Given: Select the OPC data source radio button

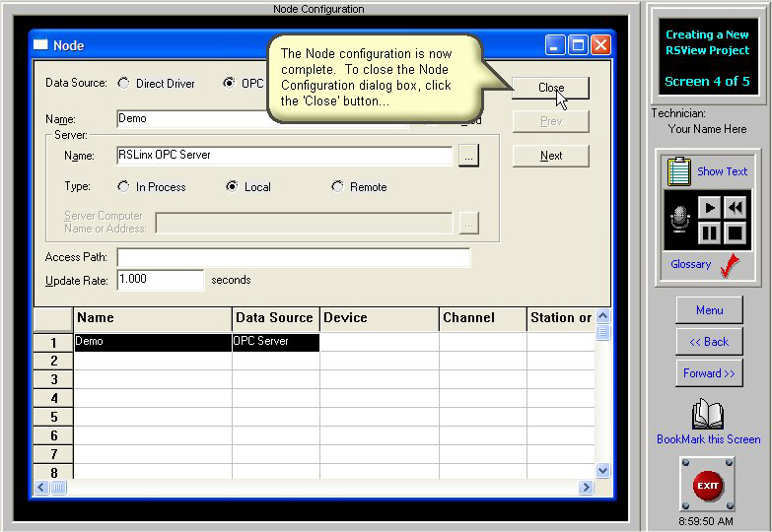Looking at the screenshot, I should pyautogui.click(x=229, y=83).
